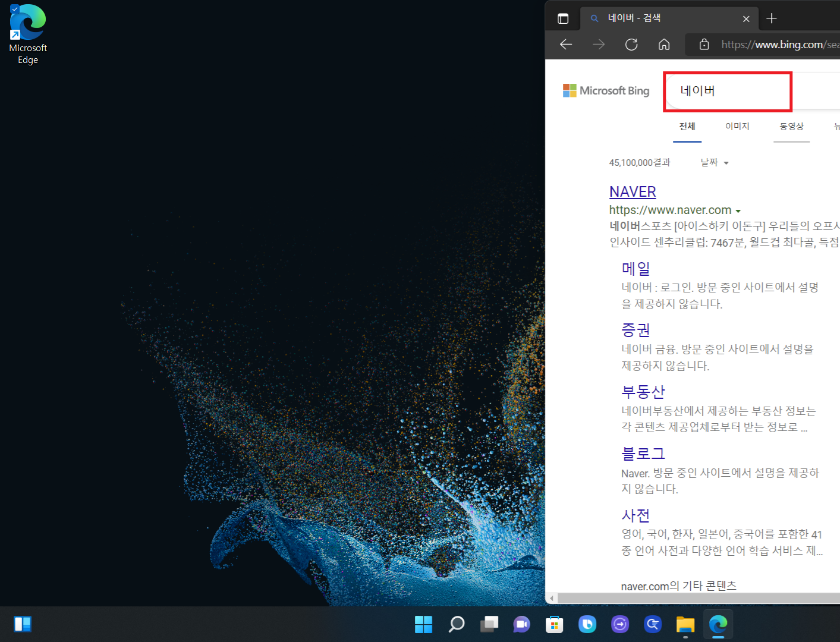Open a new browser tab
840x642 pixels.
(x=772, y=18)
